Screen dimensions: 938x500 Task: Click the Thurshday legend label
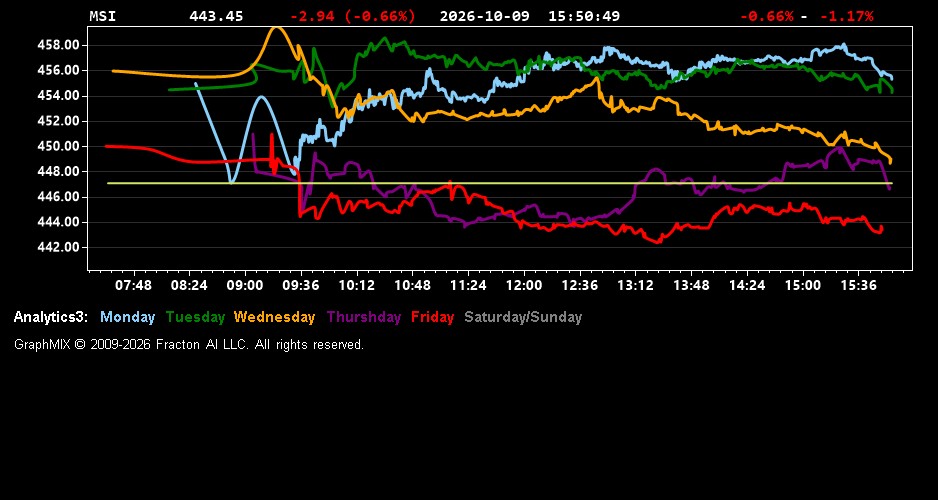(x=364, y=318)
